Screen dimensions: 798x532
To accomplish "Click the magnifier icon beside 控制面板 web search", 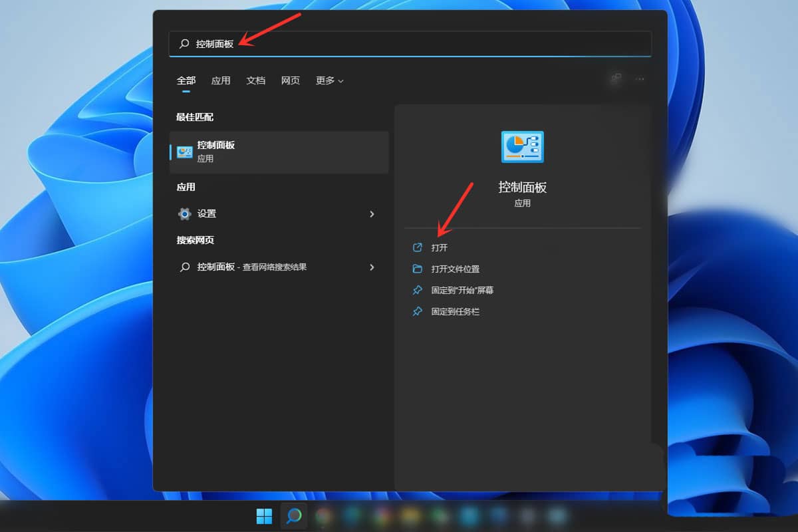I will (184, 267).
